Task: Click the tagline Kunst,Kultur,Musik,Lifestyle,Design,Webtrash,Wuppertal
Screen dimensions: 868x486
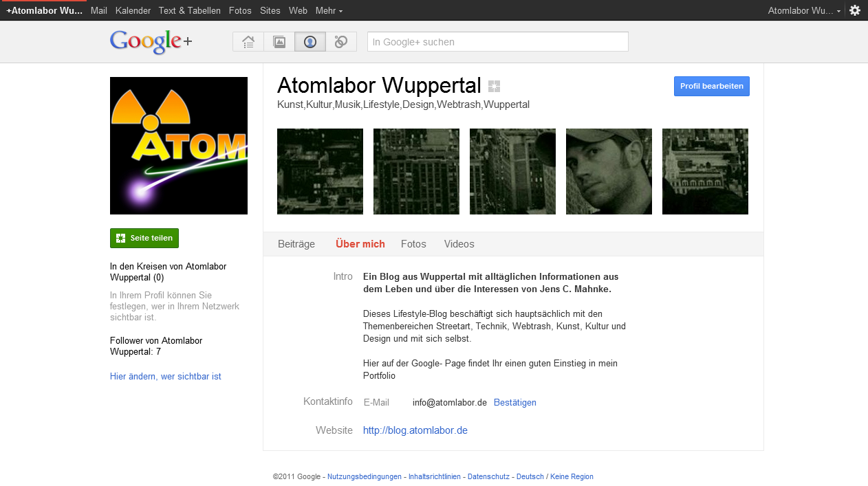Action: pos(403,104)
